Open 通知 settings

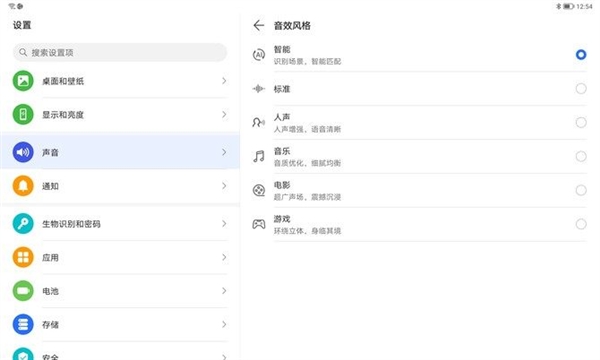120,186
